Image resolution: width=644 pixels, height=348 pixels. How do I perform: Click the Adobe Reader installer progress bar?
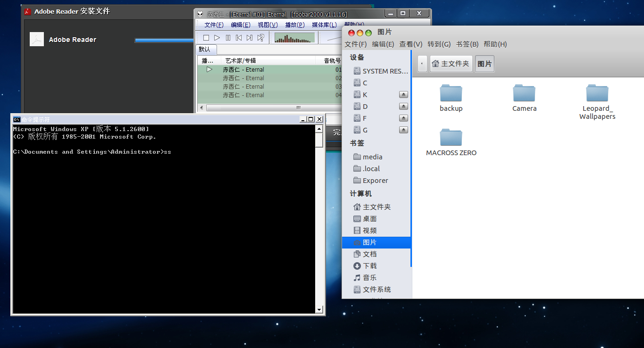(x=164, y=41)
